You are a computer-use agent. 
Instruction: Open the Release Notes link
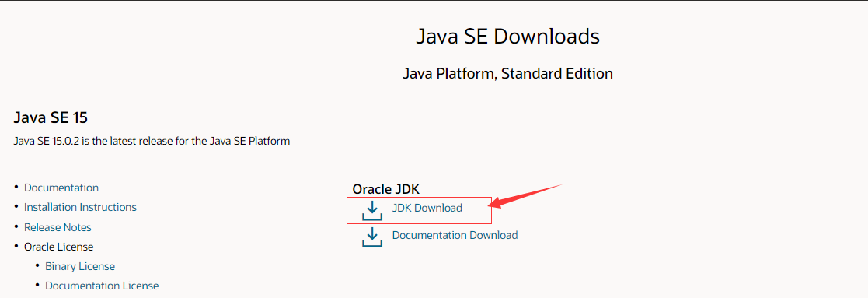pos(58,227)
